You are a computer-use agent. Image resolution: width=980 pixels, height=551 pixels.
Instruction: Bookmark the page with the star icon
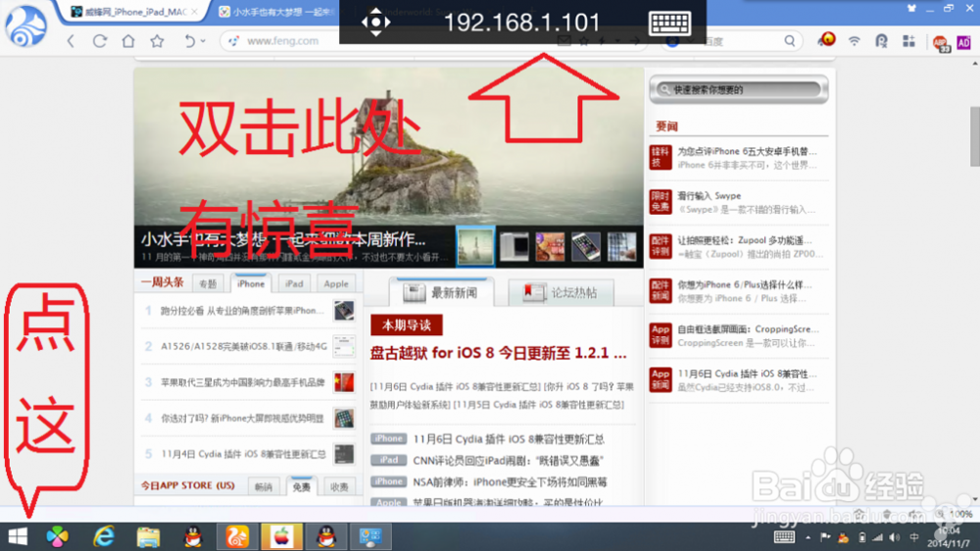(157, 41)
